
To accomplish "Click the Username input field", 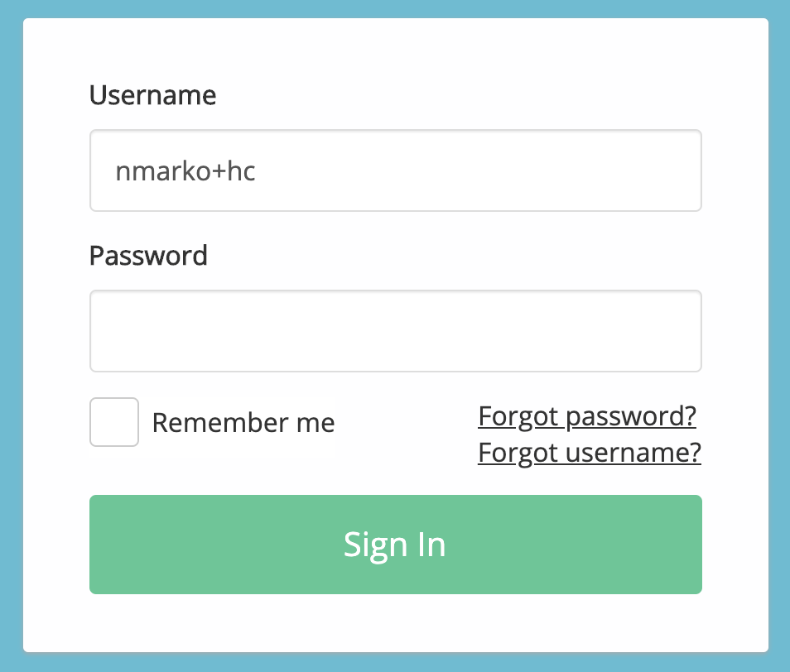I will pos(395,170).
